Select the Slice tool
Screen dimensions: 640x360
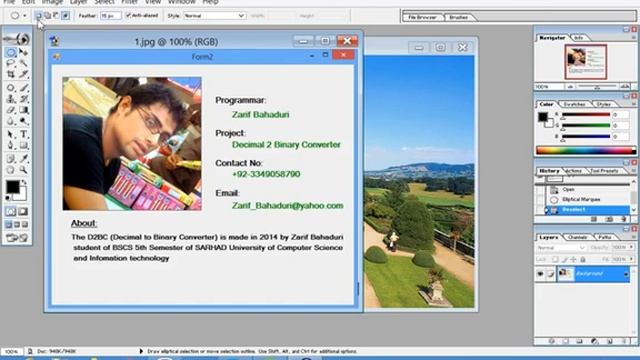pyautogui.click(x=23, y=74)
